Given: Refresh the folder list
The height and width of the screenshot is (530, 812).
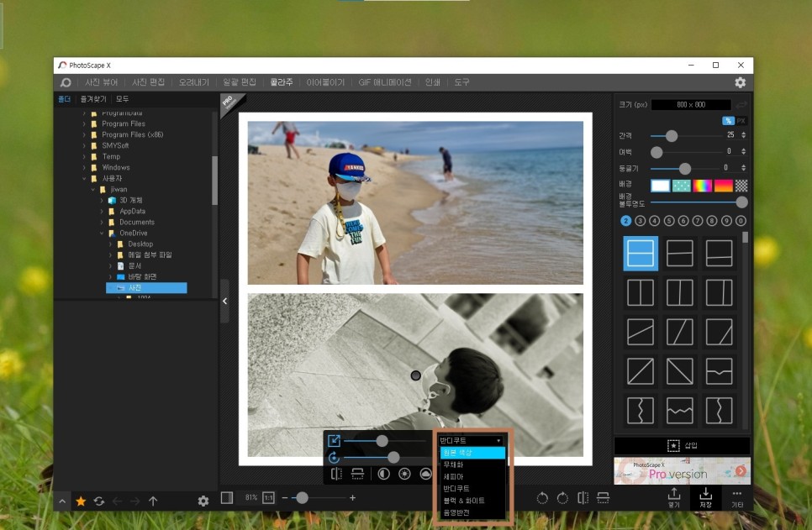Looking at the screenshot, I should [x=99, y=501].
